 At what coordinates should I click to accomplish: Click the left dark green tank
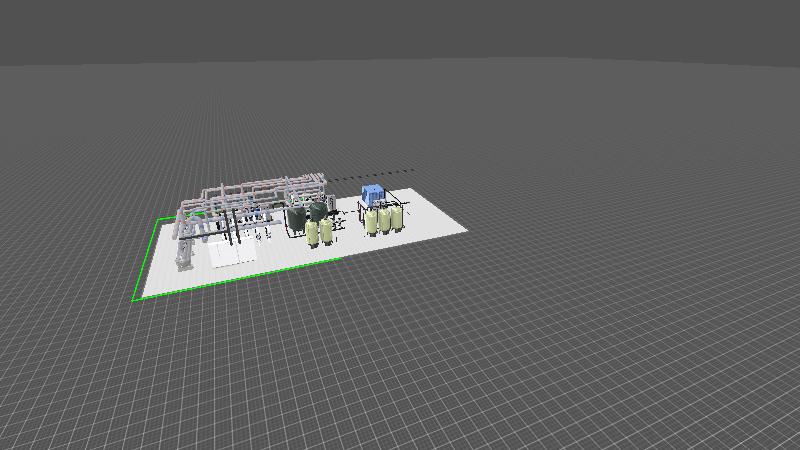(297, 217)
